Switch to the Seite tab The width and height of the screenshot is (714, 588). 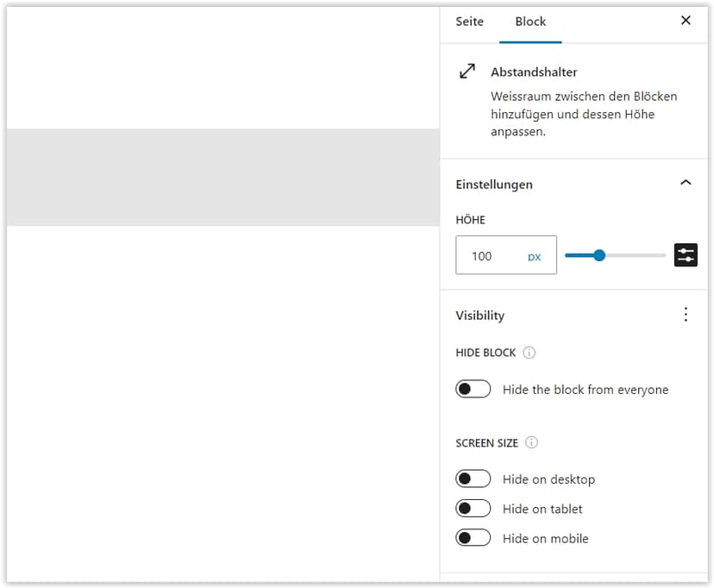(469, 22)
